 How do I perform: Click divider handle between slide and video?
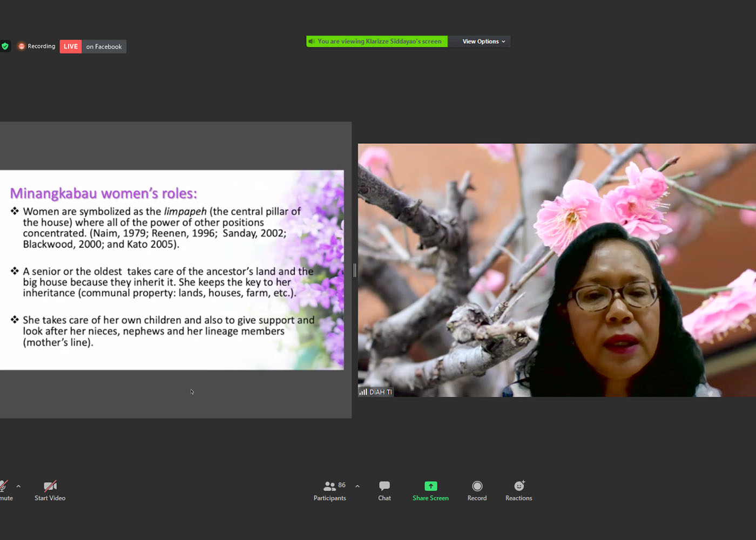tap(355, 270)
